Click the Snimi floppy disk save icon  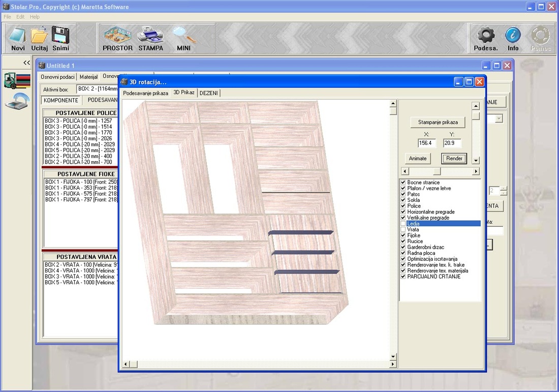pyautogui.click(x=60, y=37)
